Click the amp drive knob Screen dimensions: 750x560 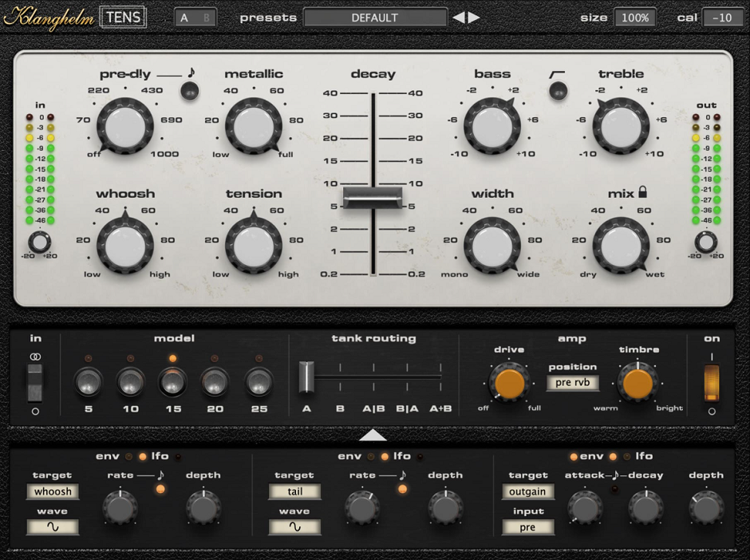509,383
